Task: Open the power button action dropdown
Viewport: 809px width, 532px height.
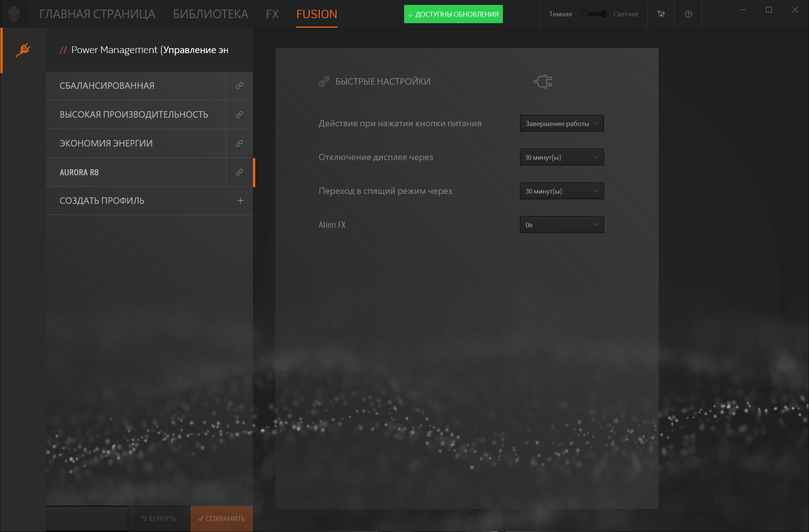Action: pyautogui.click(x=562, y=123)
